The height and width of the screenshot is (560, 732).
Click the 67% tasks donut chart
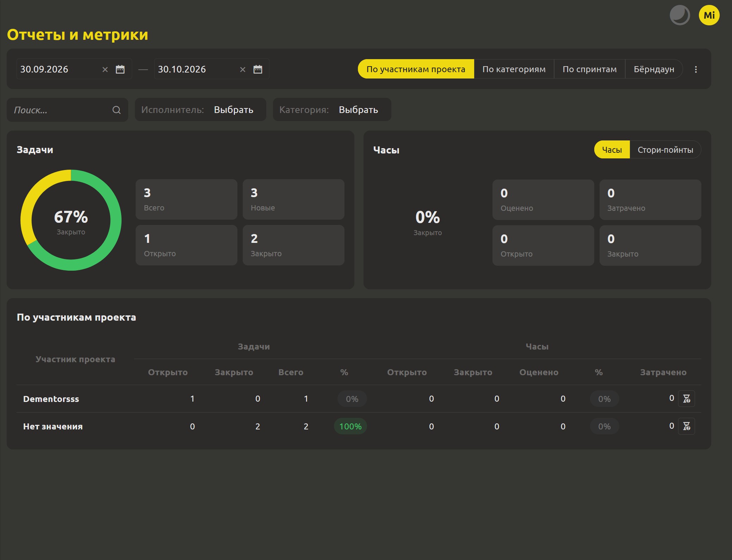71,220
